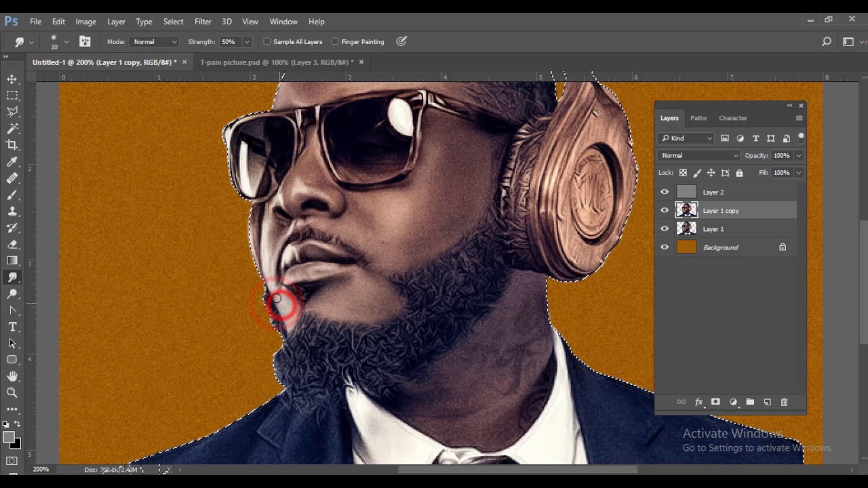Open layer style fx menu
Viewport: 868px width, 488px height.
pyautogui.click(x=698, y=402)
